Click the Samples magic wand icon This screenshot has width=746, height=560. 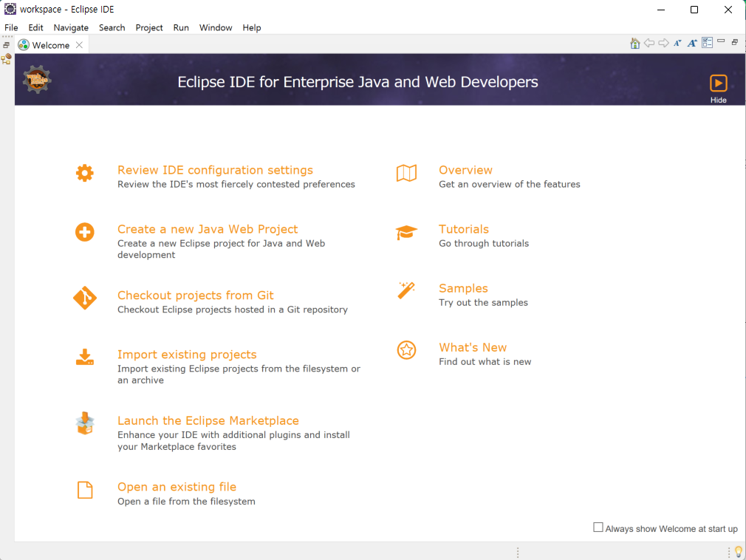click(406, 290)
